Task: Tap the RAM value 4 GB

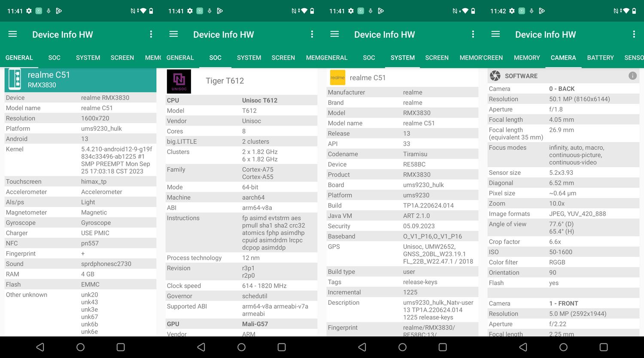Action: [88, 274]
